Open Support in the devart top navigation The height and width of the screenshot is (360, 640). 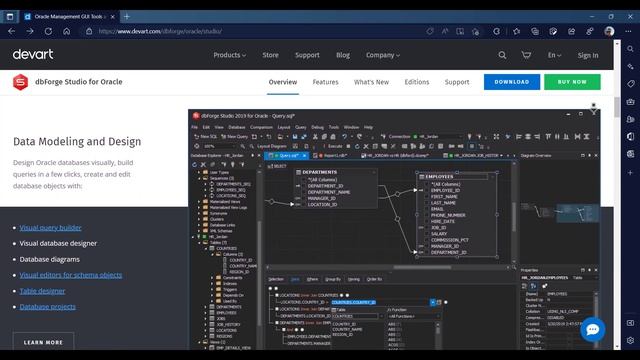(307, 55)
